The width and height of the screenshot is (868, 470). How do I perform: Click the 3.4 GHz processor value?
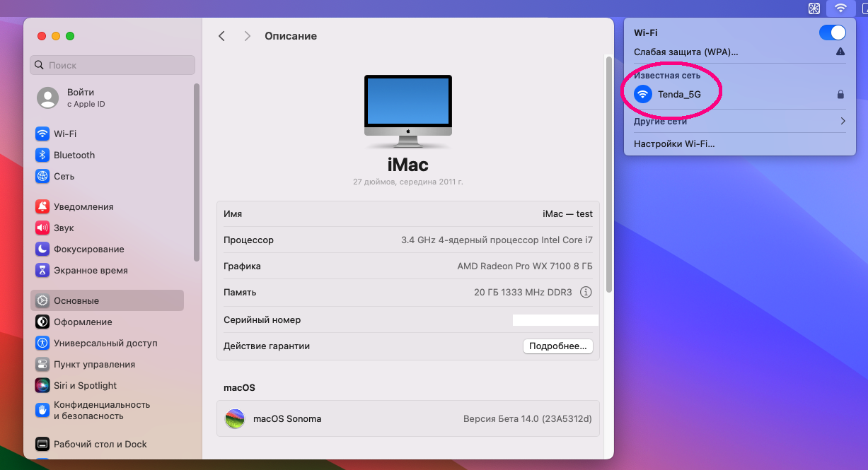coord(497,240)
